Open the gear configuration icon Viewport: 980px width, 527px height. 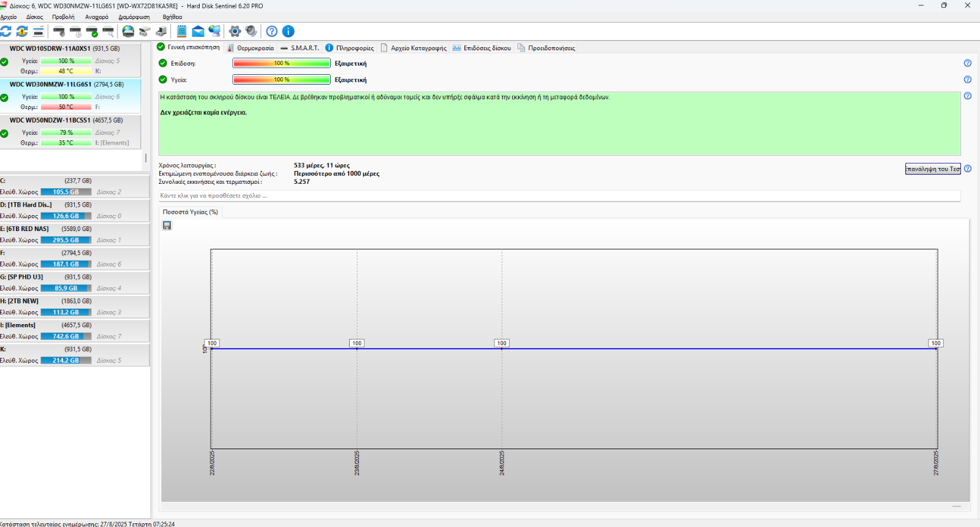(235, 31)
